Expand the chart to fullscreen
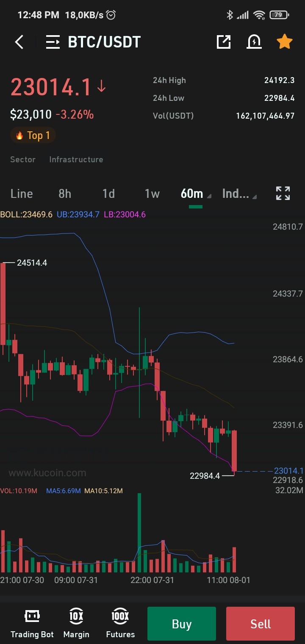The image size is (305, 644). pyautogui.click(x=283, y=193)
